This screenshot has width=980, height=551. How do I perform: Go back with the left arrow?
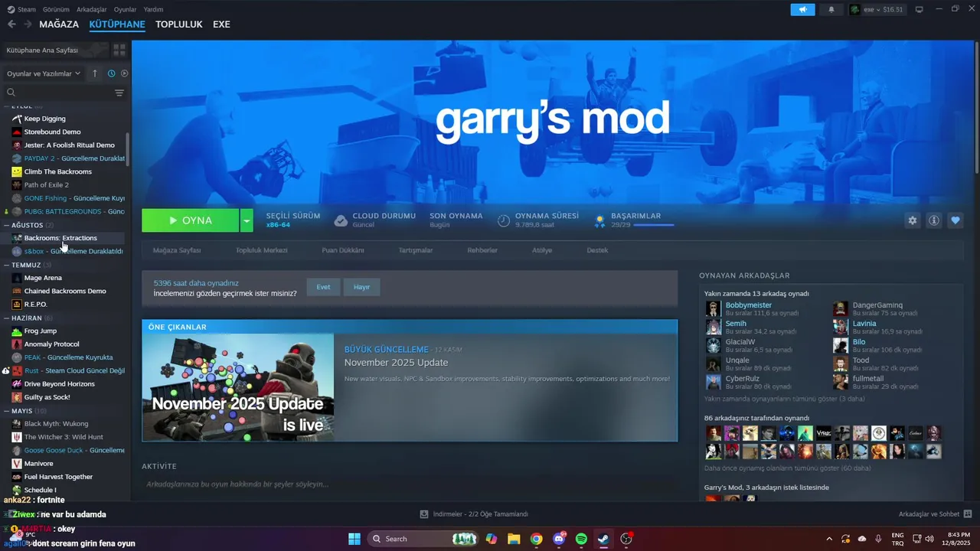pos(11,24)
